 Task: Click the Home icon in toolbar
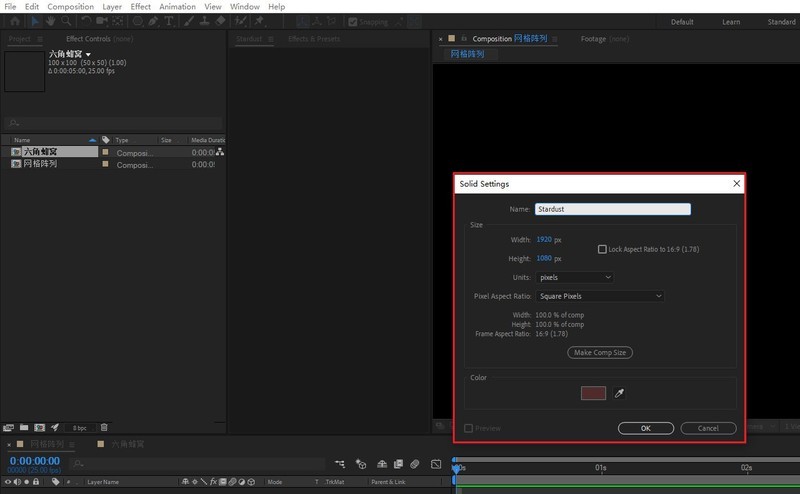(x=14, y=21)
